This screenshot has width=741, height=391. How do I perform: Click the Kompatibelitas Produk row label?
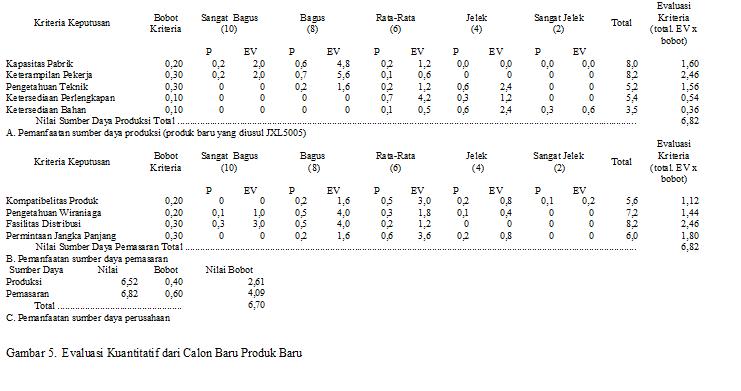[x=52, y=200]
